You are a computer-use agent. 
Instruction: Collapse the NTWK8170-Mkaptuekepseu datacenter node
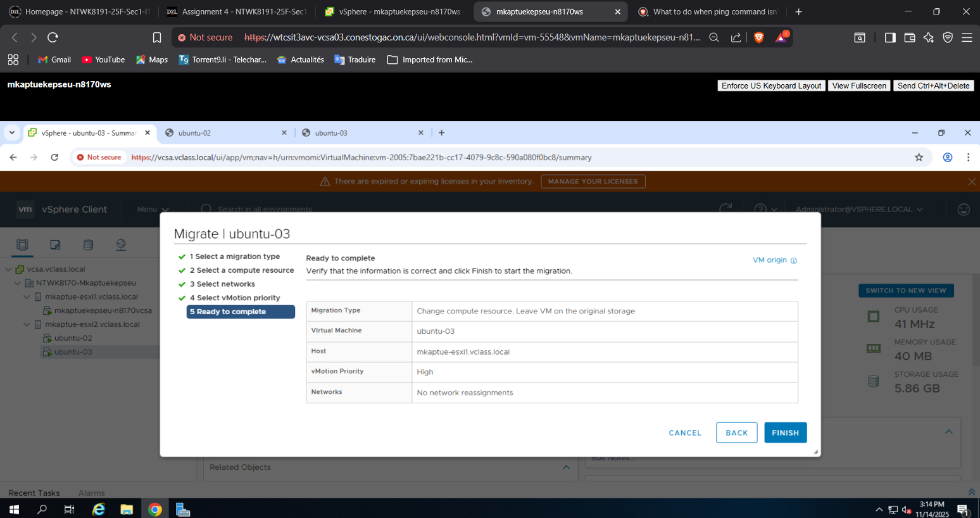point(18,283)
